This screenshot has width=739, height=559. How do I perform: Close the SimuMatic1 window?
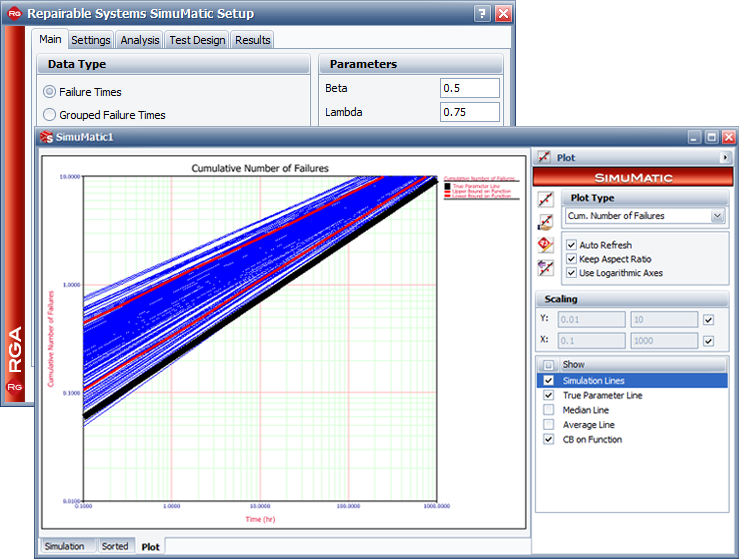[729, 137]
